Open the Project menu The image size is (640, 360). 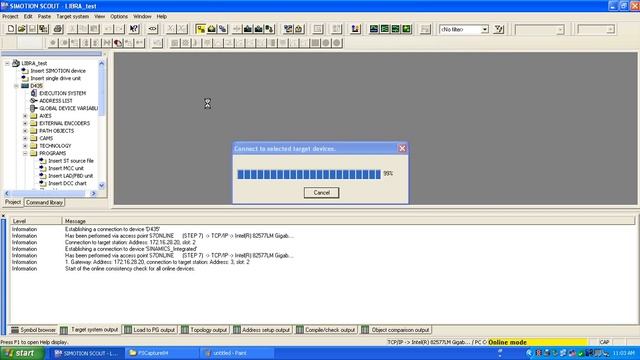pyautogui.click(x=10, y=16)
